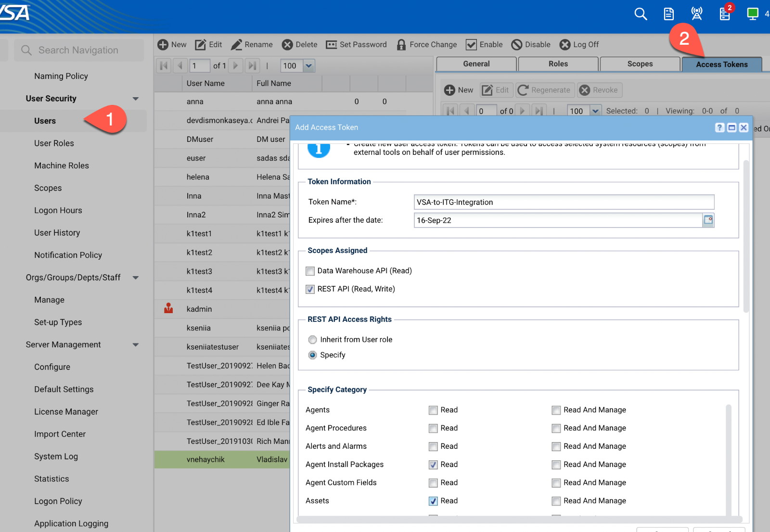Collapse the Server Management section
Screen dimensions: 770x532
[136, 345]
